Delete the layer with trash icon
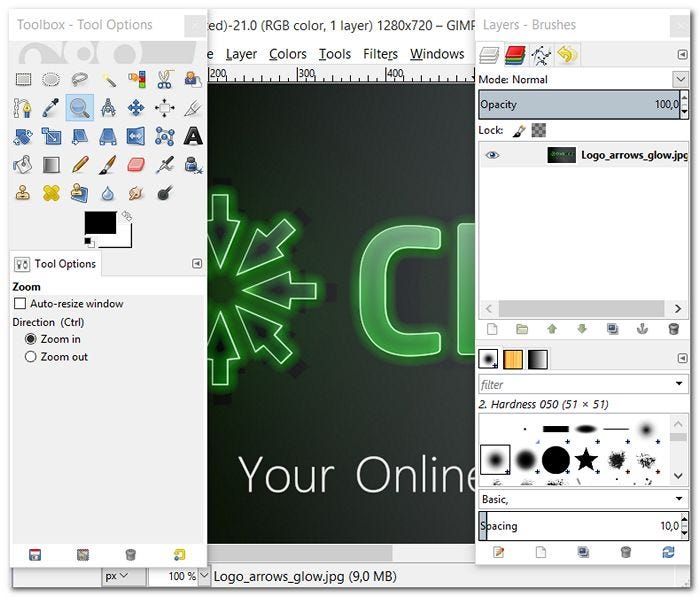 pyautogui.click(x=673, y=330)
